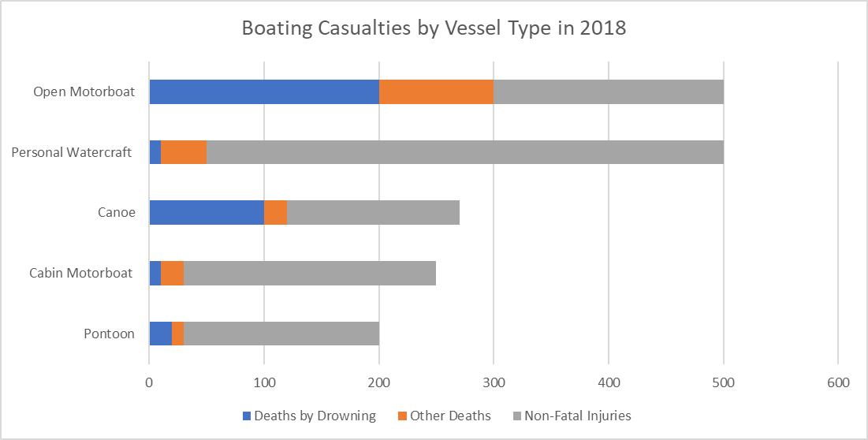Select the blue Deaths by Drowning legend swatch
Viewport: 868px width, 440px height.
pyautogui.click(x=245, y=416)
